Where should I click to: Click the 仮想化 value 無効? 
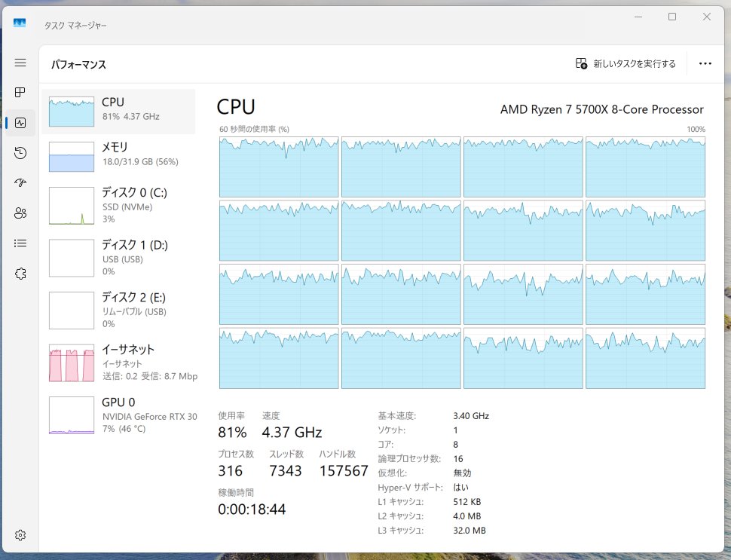click(x=462, y=473)
